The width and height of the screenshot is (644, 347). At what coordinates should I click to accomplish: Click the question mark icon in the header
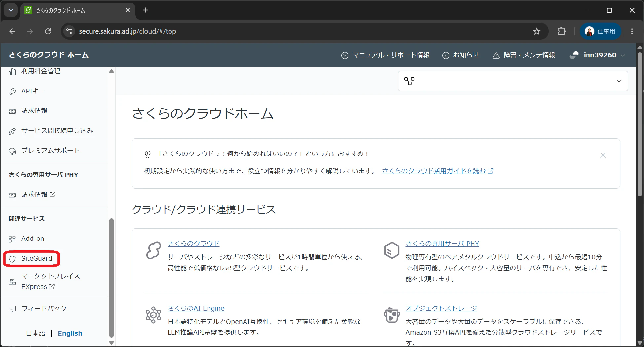pos(345,55)
